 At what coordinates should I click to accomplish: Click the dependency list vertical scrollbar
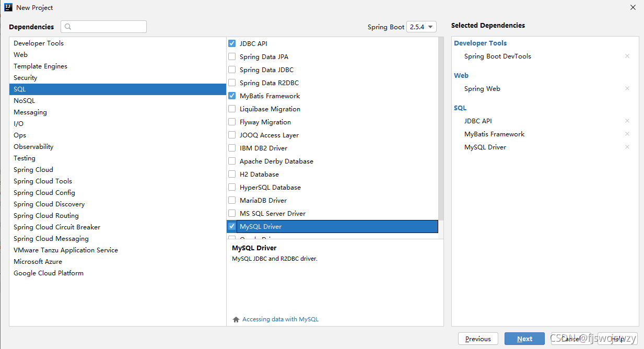441,129
